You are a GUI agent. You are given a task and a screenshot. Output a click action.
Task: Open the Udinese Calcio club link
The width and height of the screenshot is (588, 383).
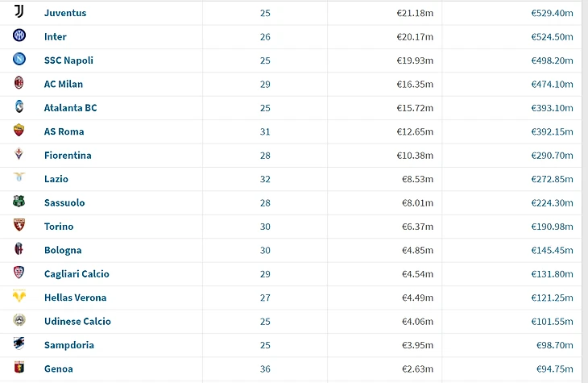click(x=77, y=322)
